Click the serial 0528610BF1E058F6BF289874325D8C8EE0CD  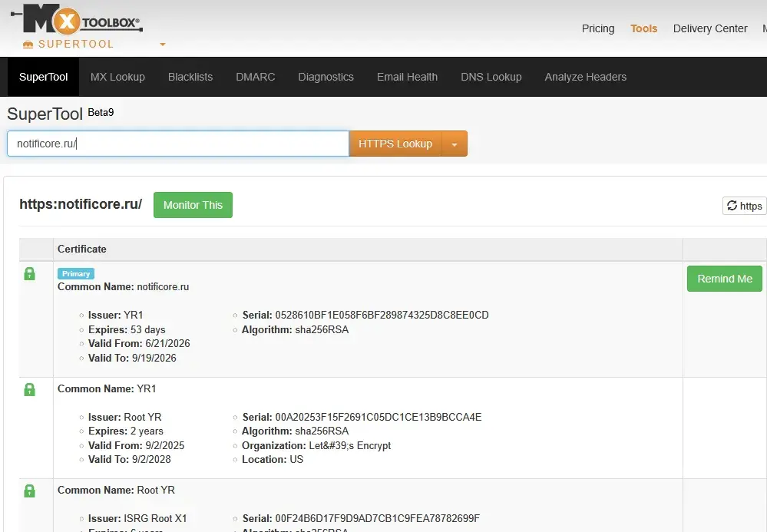[x=382, y=315]
